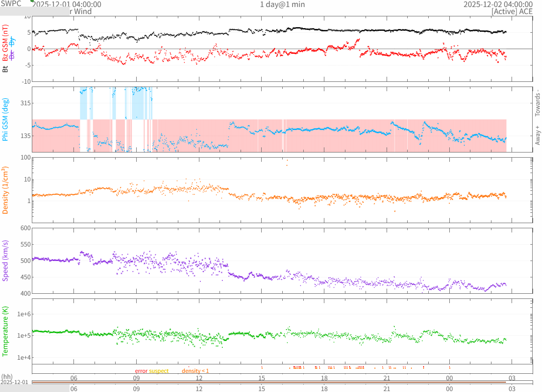
Task: Toggle the Bt series label
Action: click(6, 69)
